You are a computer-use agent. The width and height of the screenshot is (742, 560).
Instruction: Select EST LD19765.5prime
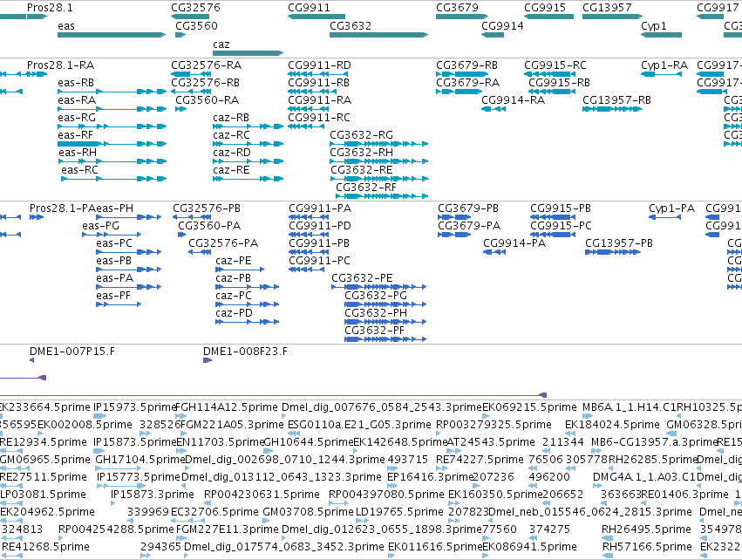pos(399,512)
